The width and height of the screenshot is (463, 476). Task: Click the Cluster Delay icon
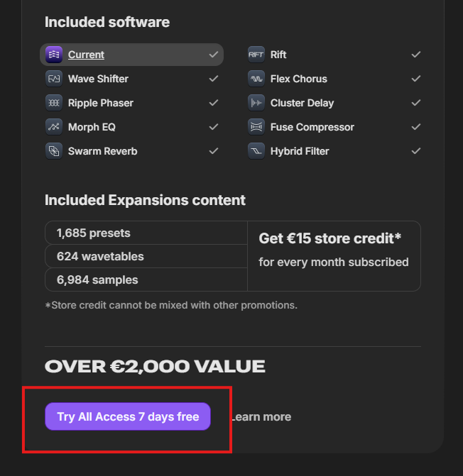256,103
